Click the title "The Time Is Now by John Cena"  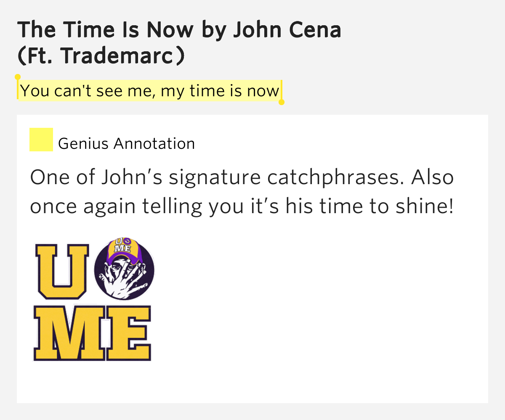coord(179,30)
